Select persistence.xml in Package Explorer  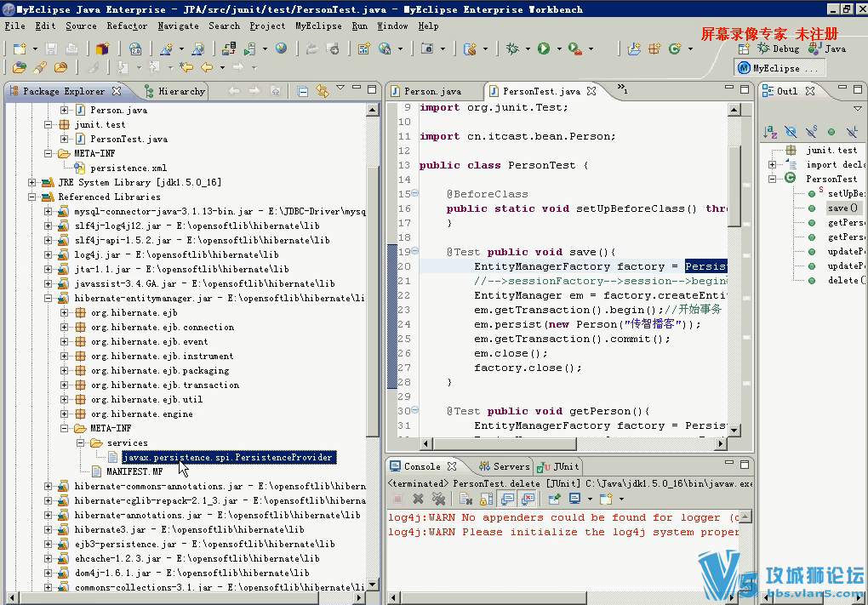pos(128,168)
